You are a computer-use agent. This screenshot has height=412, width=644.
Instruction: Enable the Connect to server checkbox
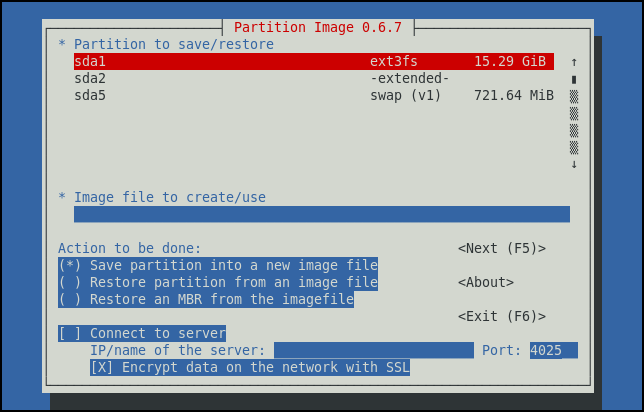click(142, 333)
